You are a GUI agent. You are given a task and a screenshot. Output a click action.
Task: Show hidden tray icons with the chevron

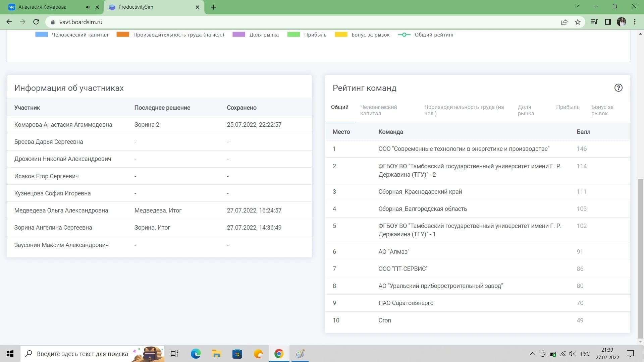click(x=532, y=354)
